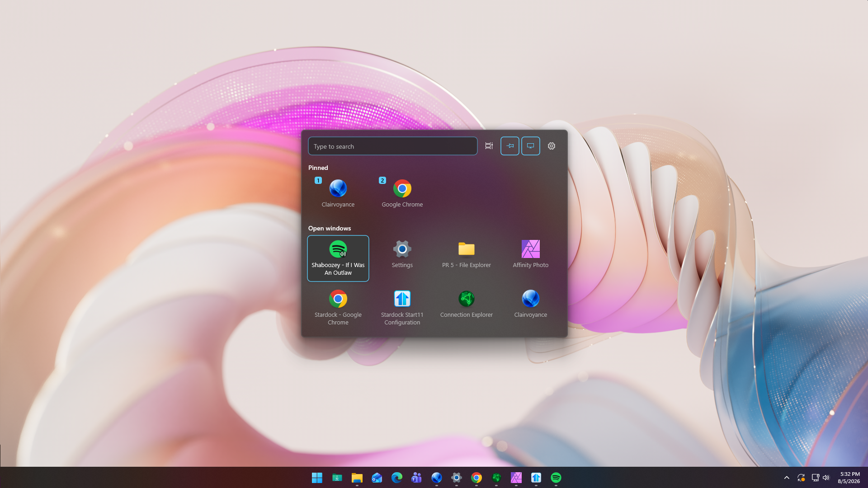The height and width of the screenshot is (488, 868).
Task: Open the view layout icon beside search
Action: (489, 146)
